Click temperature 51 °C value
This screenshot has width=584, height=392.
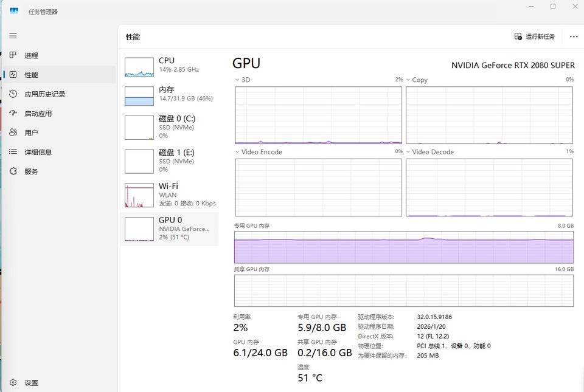pyautogui.click(x=310, y=378)
